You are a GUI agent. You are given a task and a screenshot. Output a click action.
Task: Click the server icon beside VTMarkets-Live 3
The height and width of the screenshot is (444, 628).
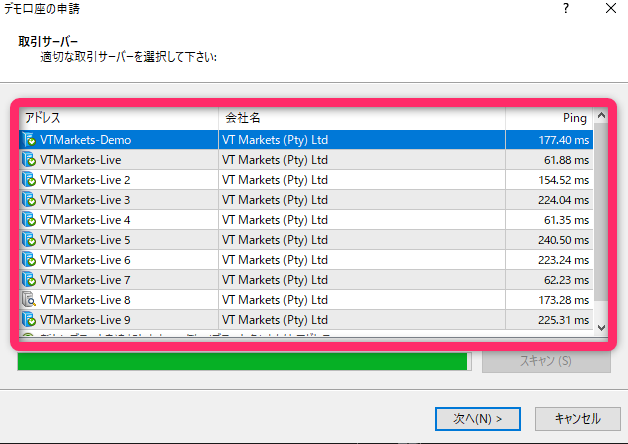tap(29, 200)
